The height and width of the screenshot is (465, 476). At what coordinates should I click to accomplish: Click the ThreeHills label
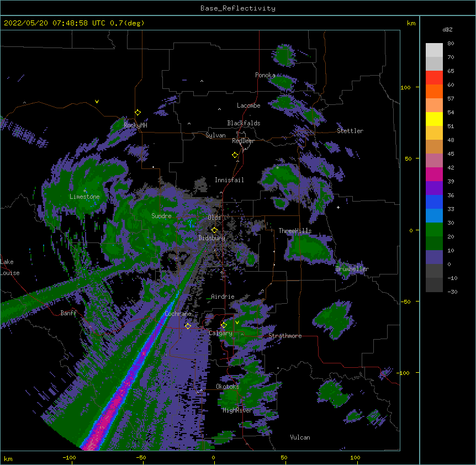coord(295,231)
